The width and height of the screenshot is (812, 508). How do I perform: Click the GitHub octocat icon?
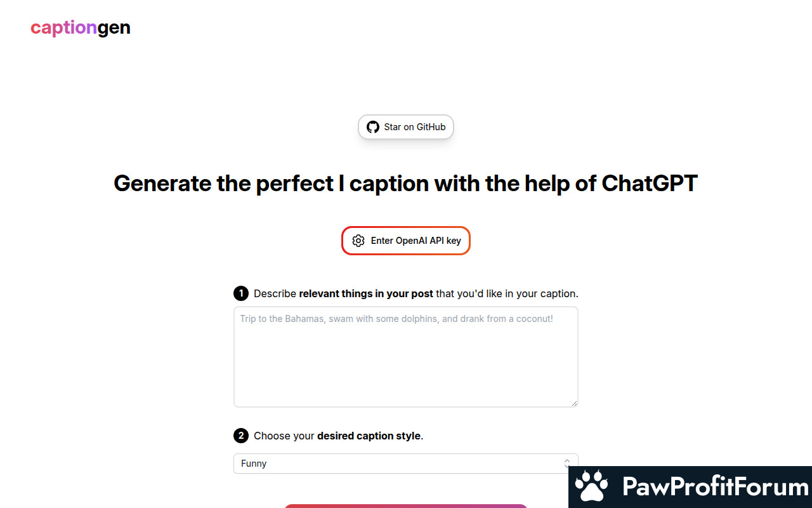point(373,127)
